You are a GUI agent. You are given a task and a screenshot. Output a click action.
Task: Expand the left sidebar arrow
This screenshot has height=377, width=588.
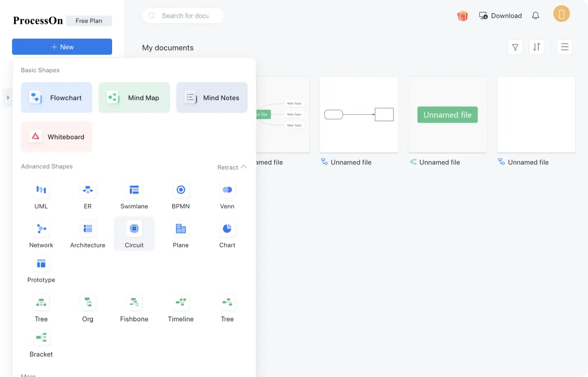coord(8,97)
